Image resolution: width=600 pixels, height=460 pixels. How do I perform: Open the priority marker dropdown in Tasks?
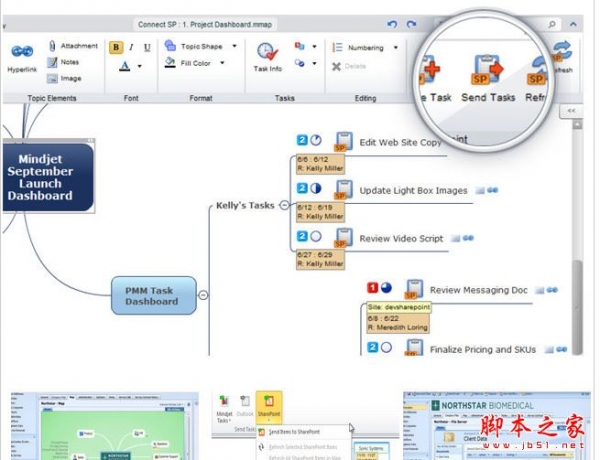(x=314, y=47)
